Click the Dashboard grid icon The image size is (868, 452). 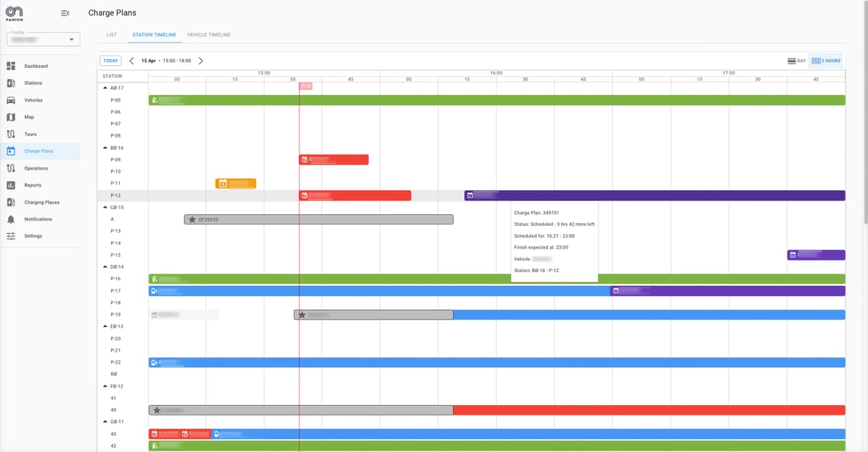11,66
